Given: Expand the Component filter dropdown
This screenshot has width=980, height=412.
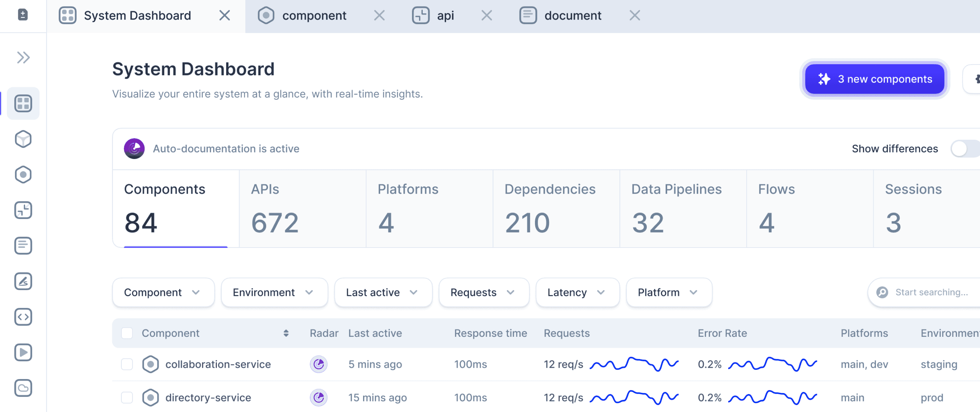Looking at the screenshot, I should (x=161, y=292).
